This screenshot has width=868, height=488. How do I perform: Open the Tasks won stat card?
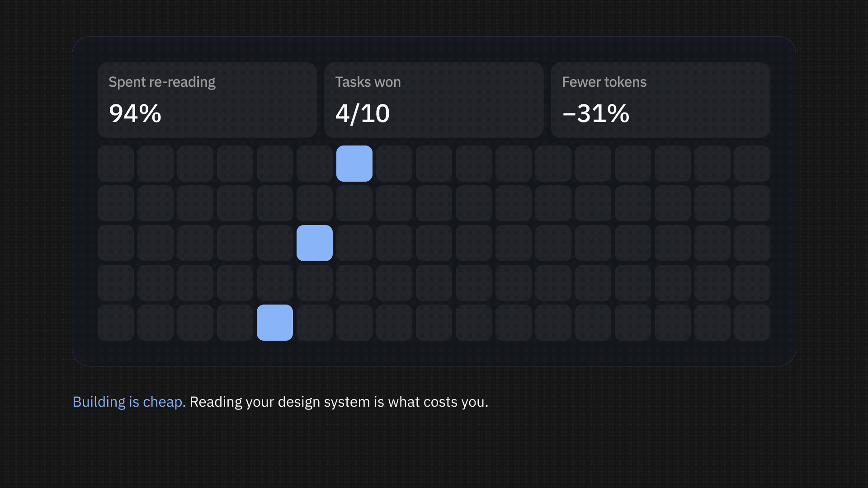pos(434,100)
